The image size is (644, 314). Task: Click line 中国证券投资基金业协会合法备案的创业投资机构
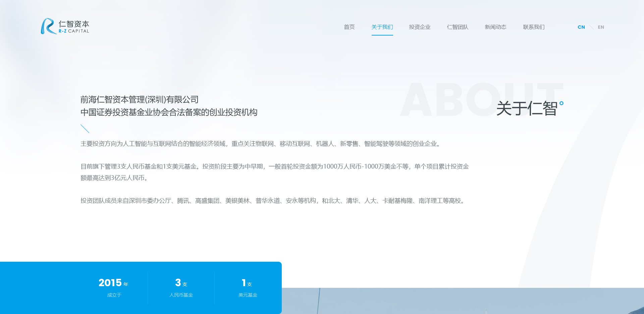(x=169, y=112)
